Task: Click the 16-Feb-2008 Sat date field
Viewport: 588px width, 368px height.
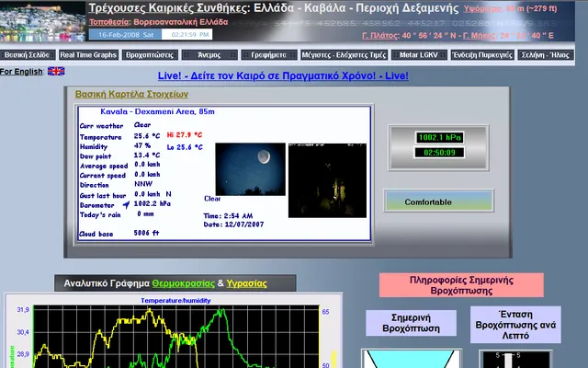Action: [126, 35]
